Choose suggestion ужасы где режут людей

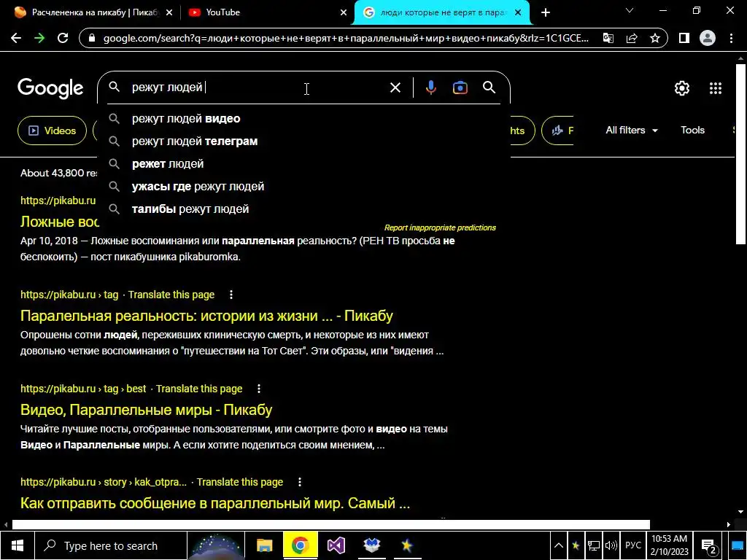pos(304,186)
